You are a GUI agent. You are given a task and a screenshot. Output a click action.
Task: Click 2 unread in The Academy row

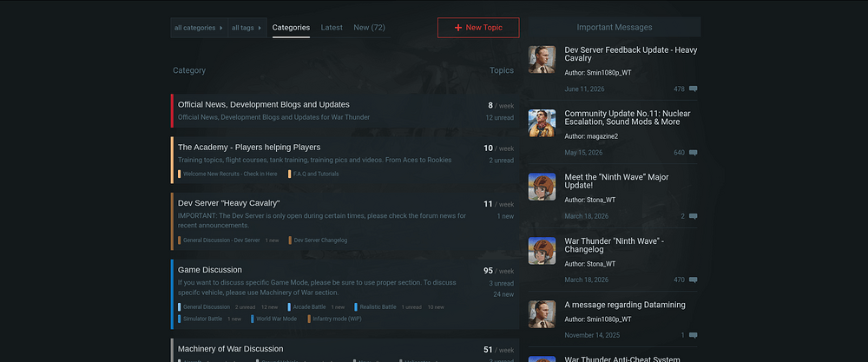coord(501,160)
